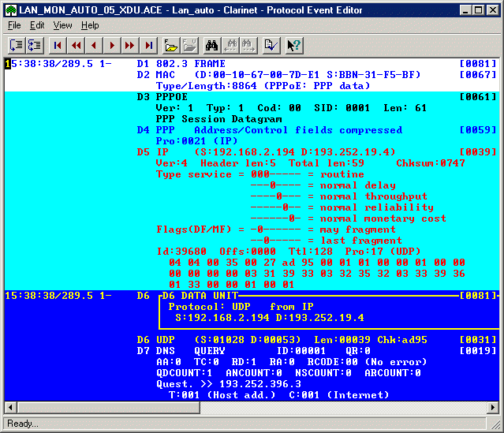Viewport: 504px width, 433px height.
Task: Click the Pro:0021 (IP) line
Action: pyautogui.click(x=196, y=141)
